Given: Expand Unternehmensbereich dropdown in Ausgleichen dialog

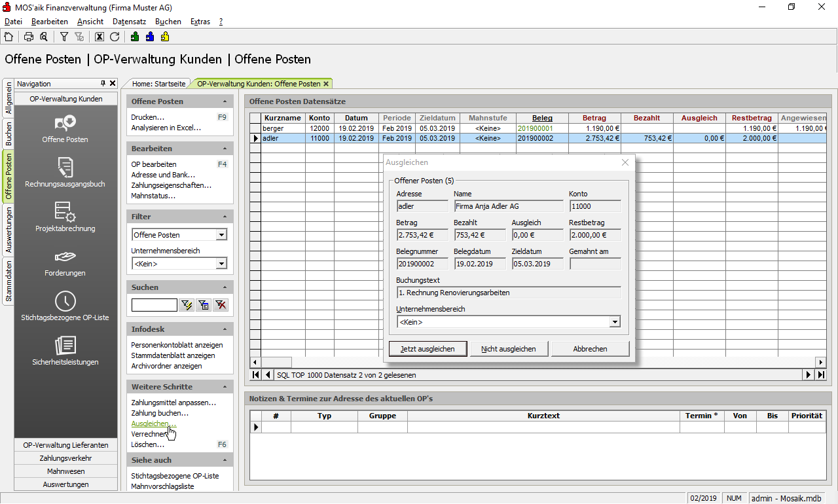Looking at the screenshot, I should 614,322.
